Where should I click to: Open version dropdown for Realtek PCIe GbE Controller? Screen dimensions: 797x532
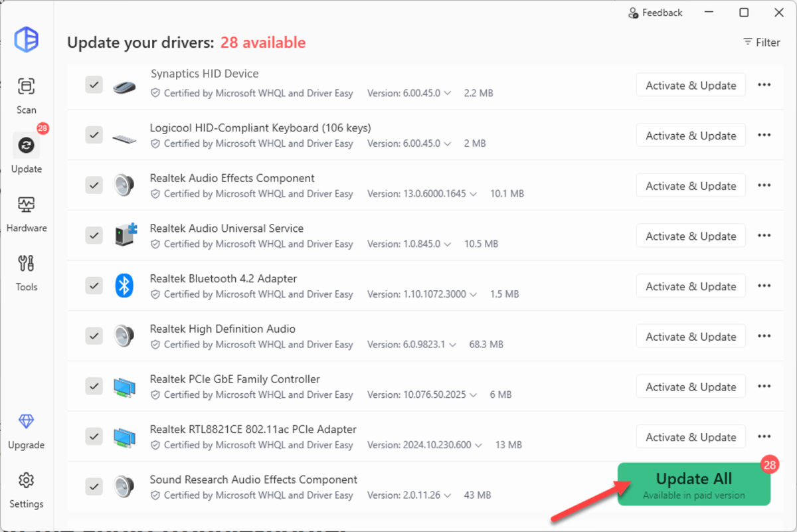pos(473,395)
